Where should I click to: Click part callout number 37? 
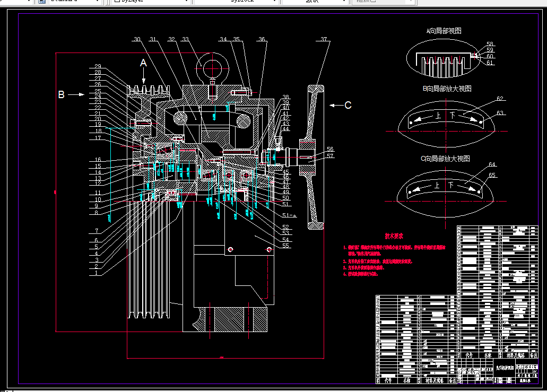(x=324, y=39)
